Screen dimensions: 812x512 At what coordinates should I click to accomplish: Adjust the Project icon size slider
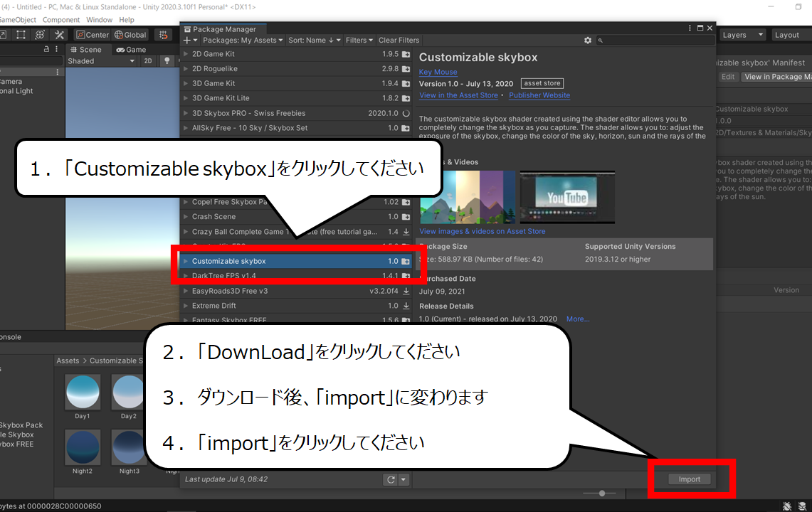601,494
